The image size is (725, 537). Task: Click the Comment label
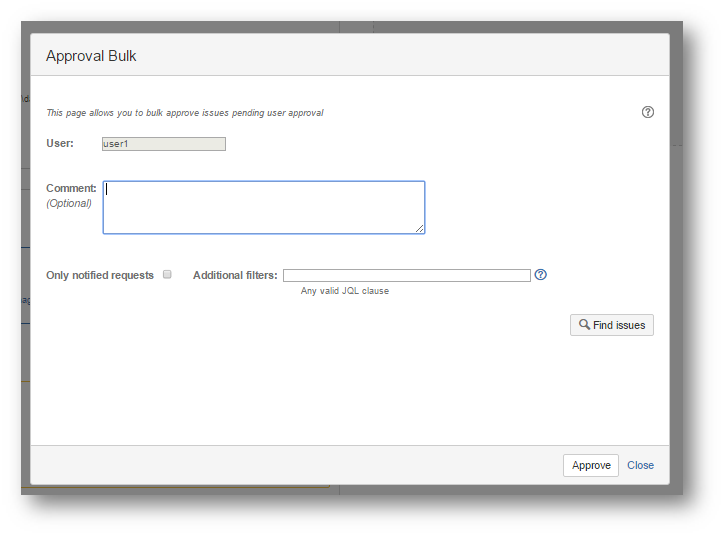pos(71,188)
